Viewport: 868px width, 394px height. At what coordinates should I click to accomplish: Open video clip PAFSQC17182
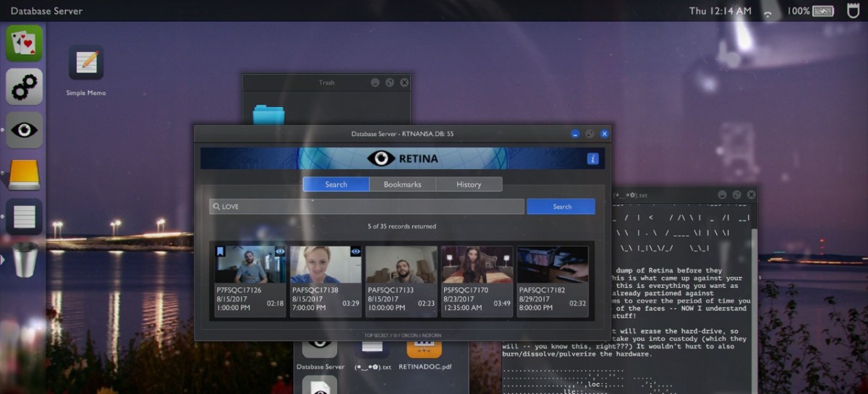[553, 265]
